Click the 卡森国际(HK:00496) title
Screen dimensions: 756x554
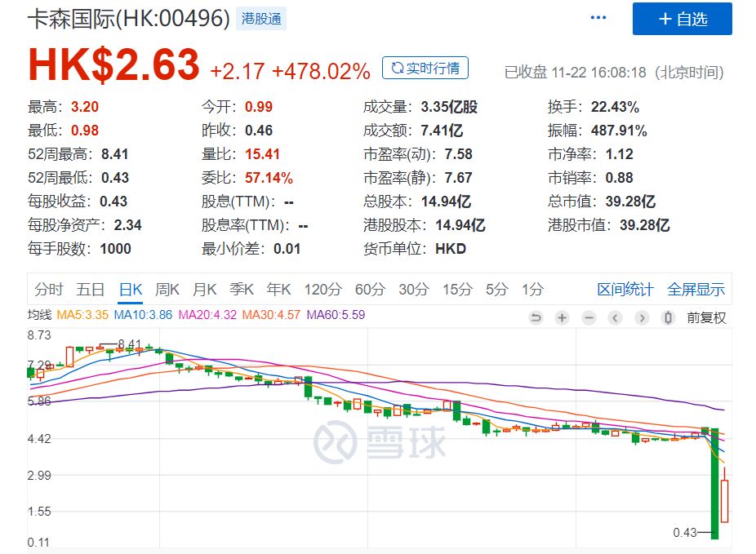[129, 19]
